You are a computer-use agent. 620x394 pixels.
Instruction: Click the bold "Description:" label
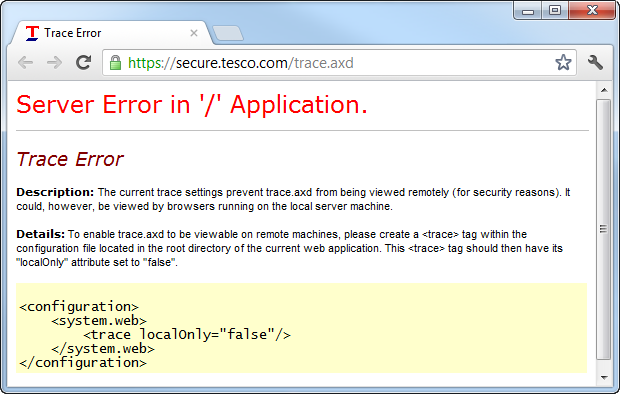point(55,192)
